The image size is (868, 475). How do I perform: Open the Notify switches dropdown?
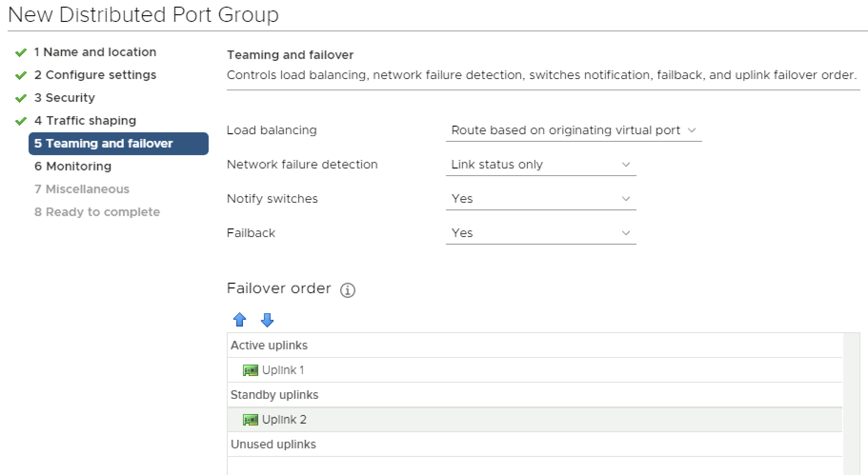pyautogui.click(x=540, y=199)
